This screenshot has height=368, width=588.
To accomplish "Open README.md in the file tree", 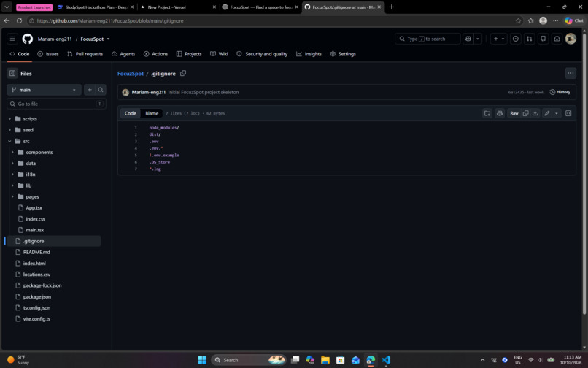I will [36, 253].
